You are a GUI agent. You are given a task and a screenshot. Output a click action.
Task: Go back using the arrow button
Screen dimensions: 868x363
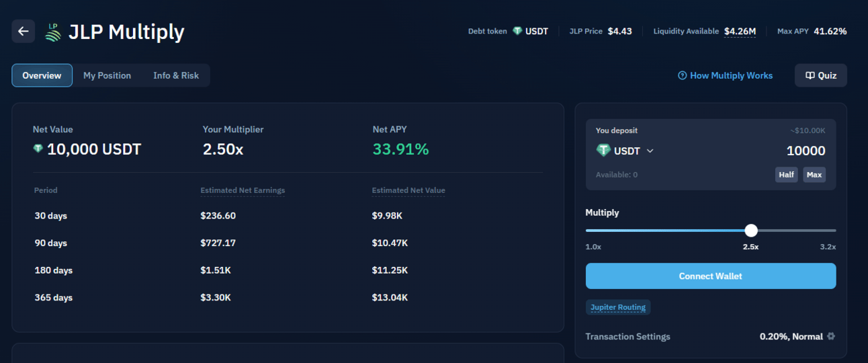pos(24,31)
